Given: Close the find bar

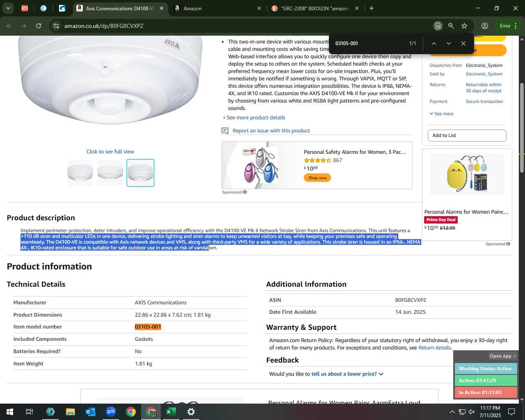Looking at the screenshot, I should 463,43.
